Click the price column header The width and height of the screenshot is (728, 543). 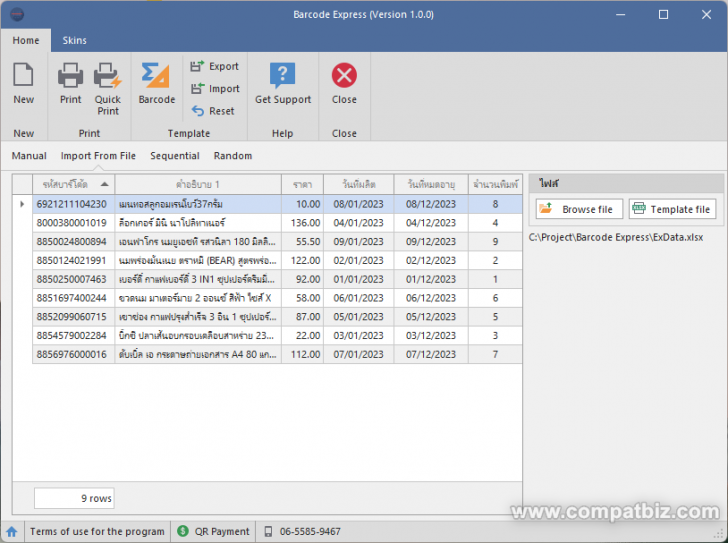(x=302, y=184)
